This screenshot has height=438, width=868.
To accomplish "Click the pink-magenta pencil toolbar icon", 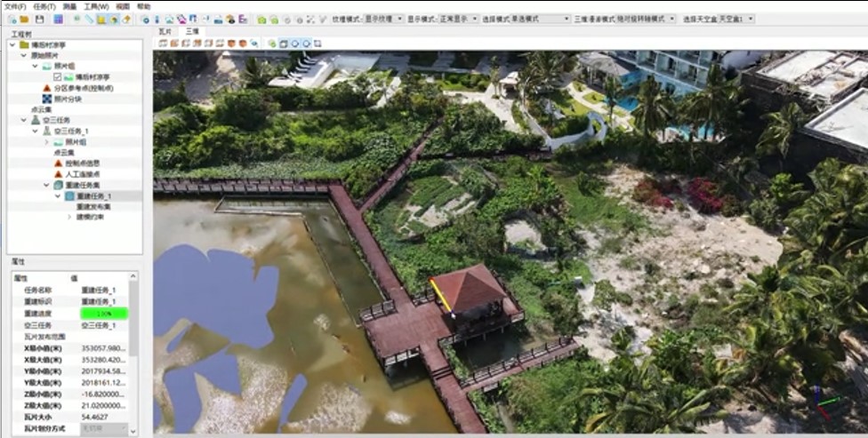I will pos(181,20).
